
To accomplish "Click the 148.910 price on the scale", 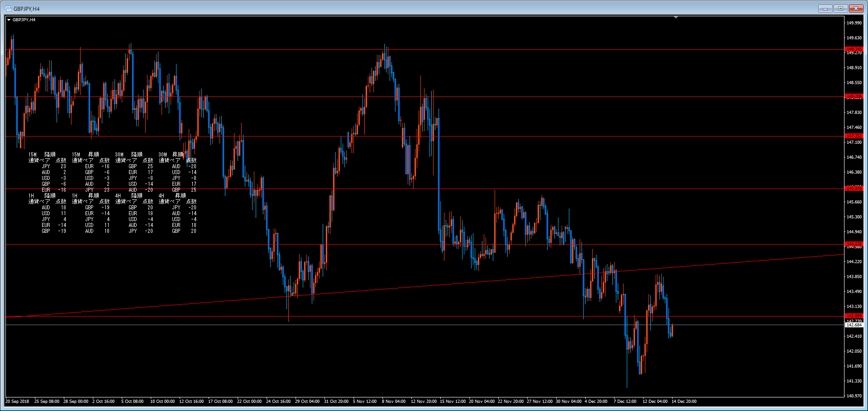I will pyautogui.click(x=854, y=68).
